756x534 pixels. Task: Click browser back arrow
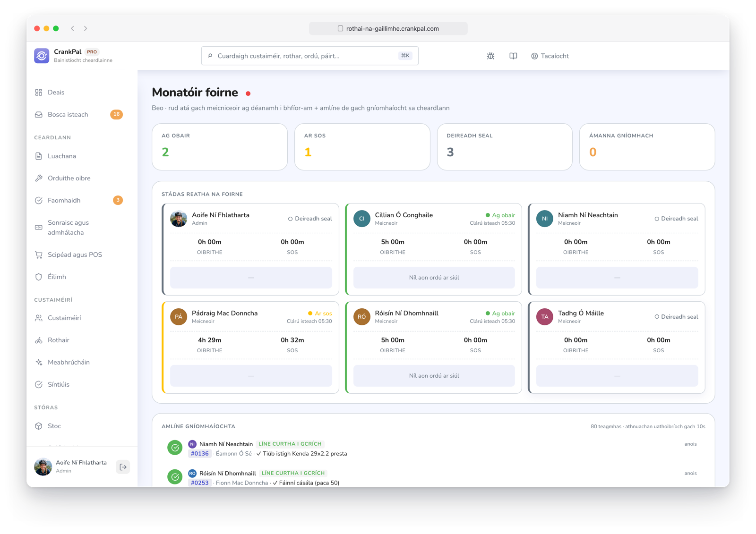pos(73,28)
